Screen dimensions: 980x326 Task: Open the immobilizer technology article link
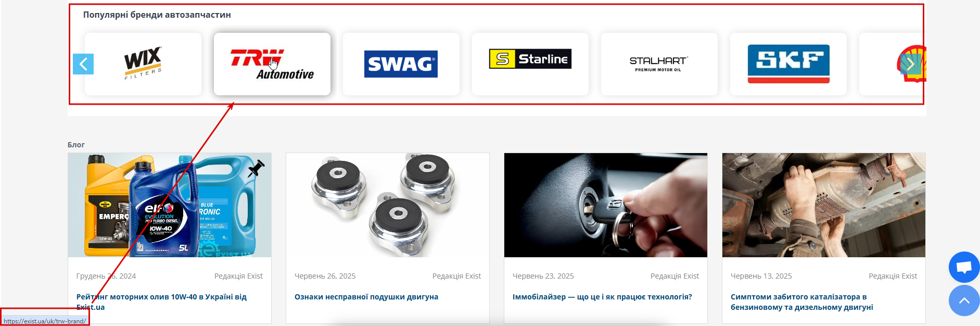point(602,297)
